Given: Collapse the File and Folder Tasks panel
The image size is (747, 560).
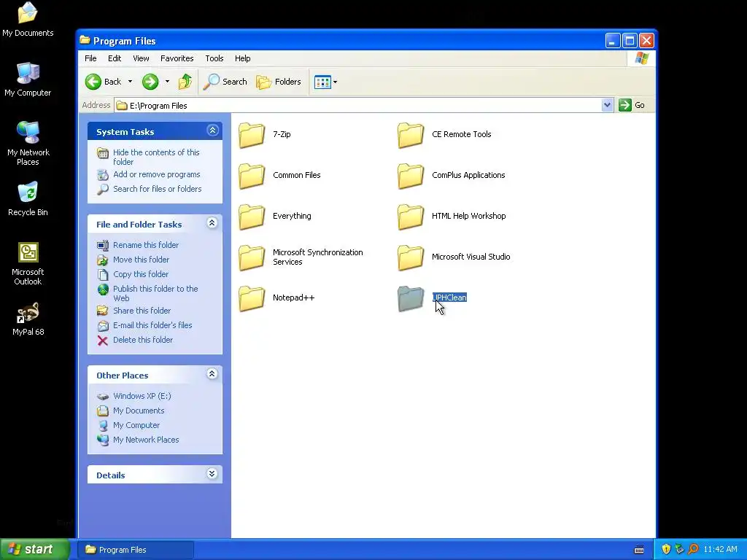Looking at the screenshot, I should point(212,223).
